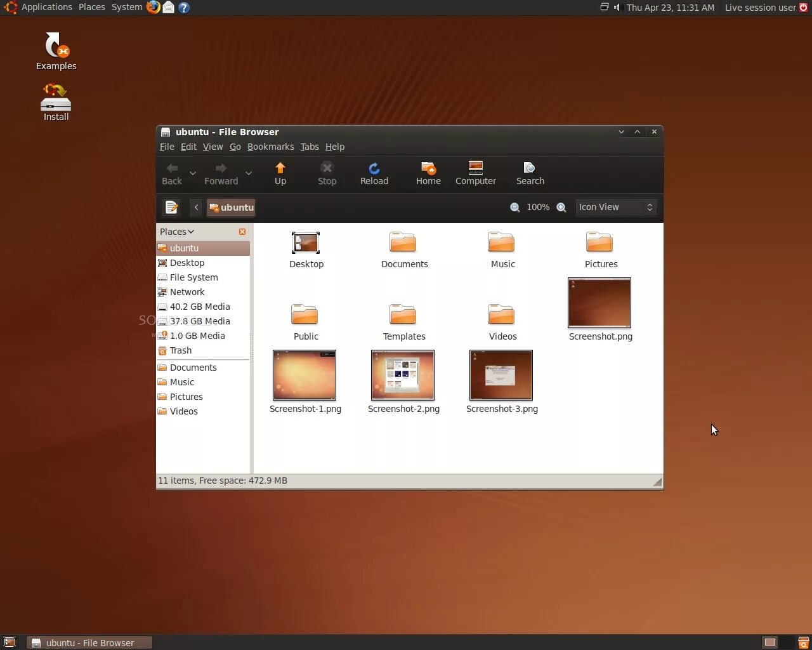The image size is (812, 650).
Task: Open the Help menu
Action: [x=335, y=147]
